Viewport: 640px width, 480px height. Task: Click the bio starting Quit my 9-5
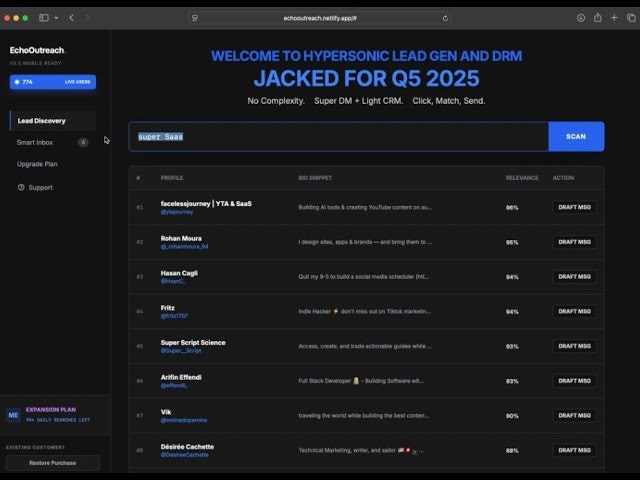coord(364,277)
